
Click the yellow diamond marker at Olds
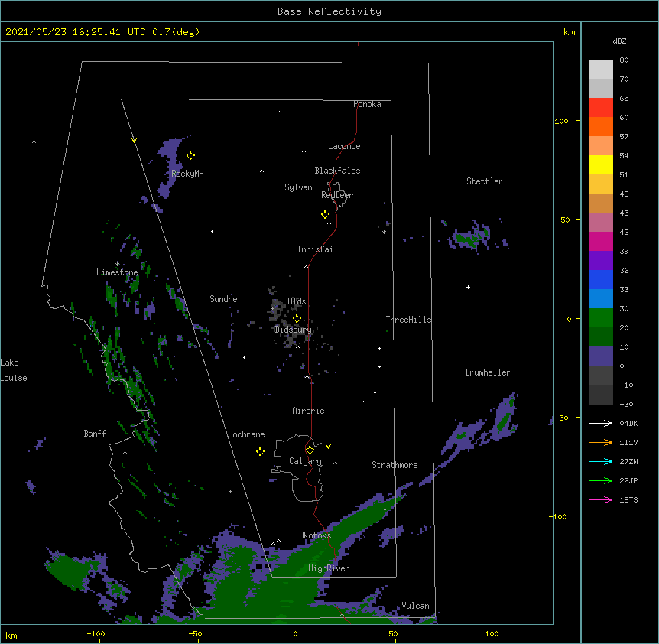(x=297, y=319)
